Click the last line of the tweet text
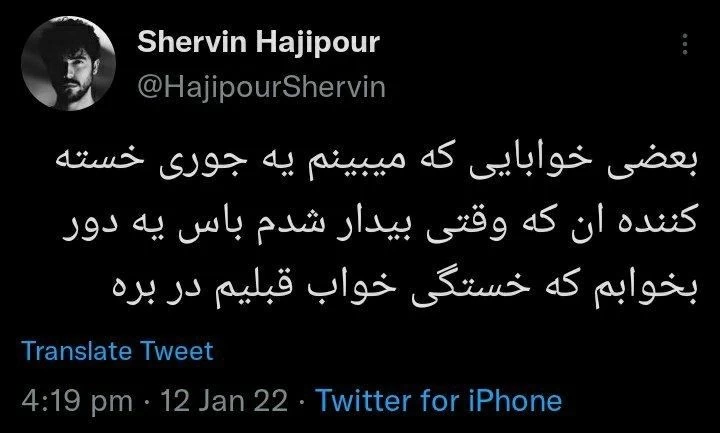 405,287
